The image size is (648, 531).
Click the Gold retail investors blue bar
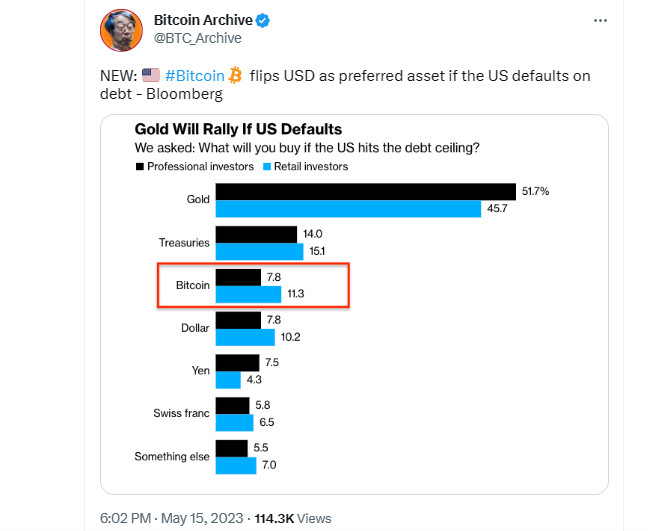click(348, 208)
